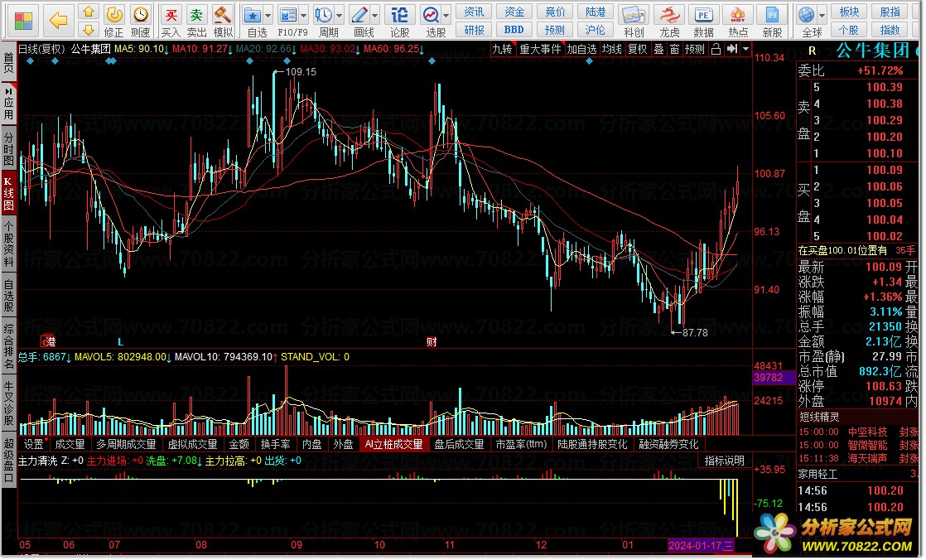
Task: Open 综合排名 sidebar tab
Action: pos(9,346)
